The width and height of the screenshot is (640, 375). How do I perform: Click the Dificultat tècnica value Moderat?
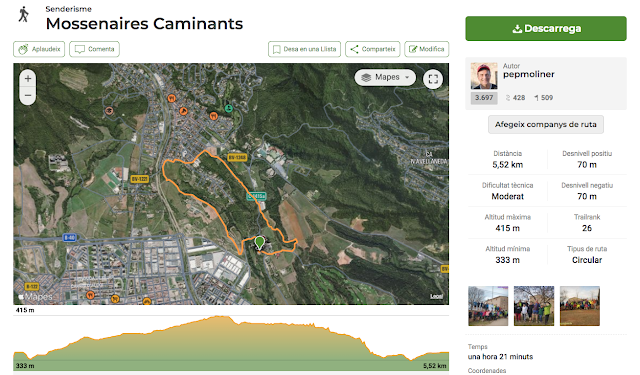[x=507, y=197]
